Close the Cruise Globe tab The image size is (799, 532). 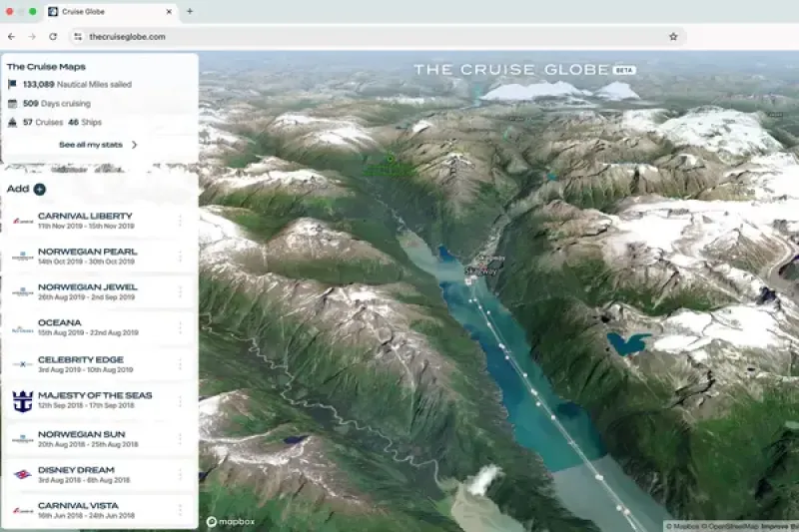[x=169, y=12]
